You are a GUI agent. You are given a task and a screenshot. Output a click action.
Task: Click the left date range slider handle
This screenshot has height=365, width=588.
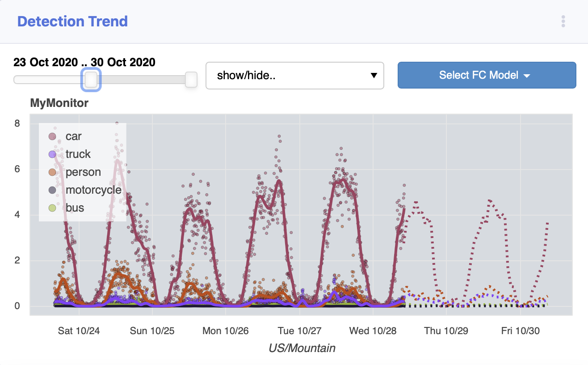pyautogui.click(x=91, y=80)
